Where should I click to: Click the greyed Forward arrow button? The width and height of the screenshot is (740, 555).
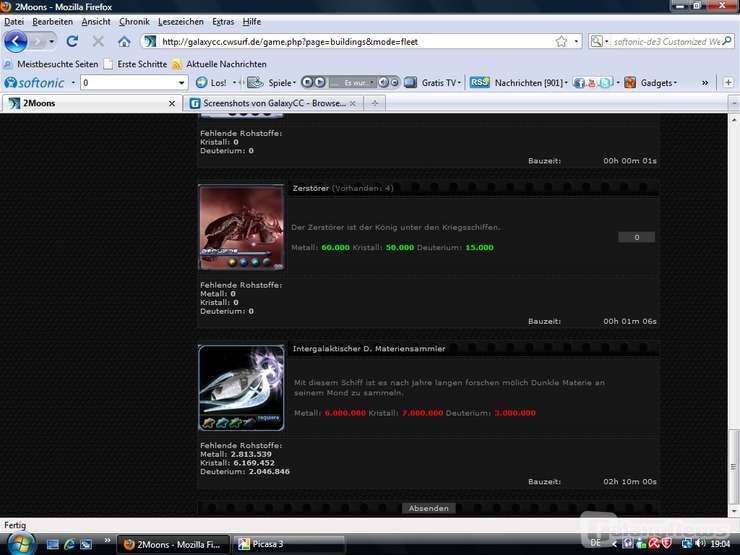pos(38,42)
